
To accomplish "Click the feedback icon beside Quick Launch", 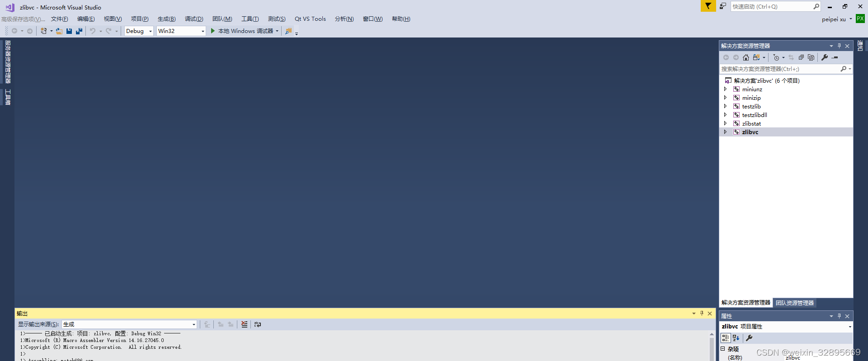I will tap(723, 6).
